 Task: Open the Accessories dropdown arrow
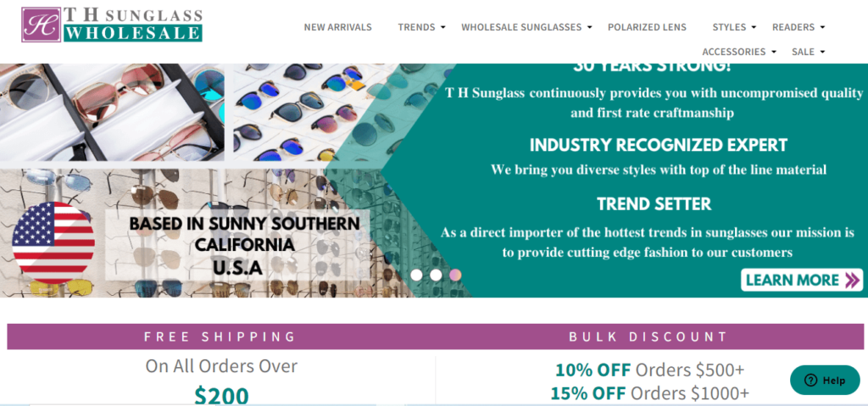point(773,52)
